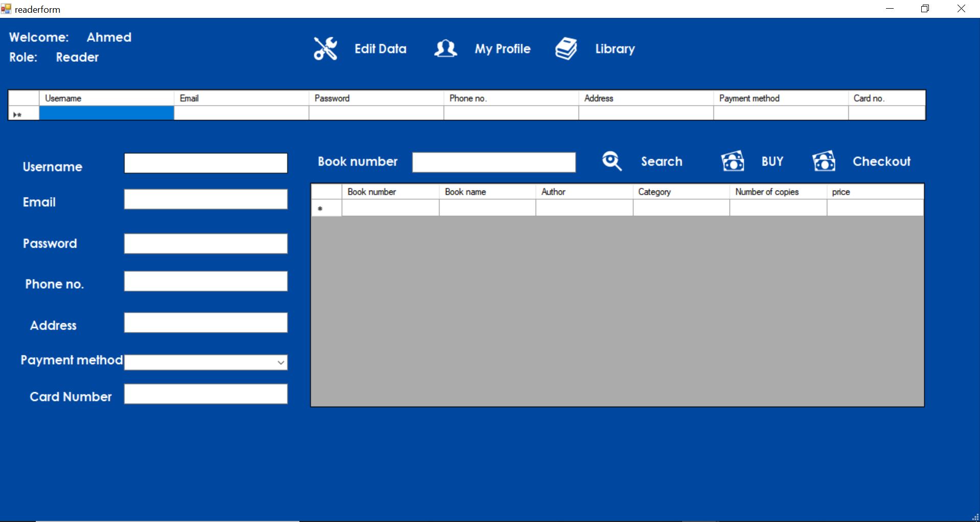Focus the Book number search field
This screenshot has height=522, width=980.
pos(494,162)
